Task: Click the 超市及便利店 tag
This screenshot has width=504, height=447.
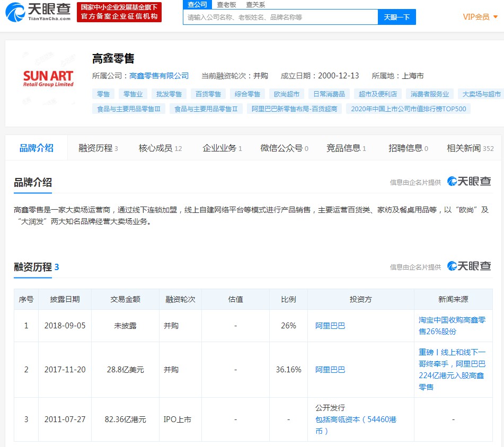Action: [x=378, y=94]
